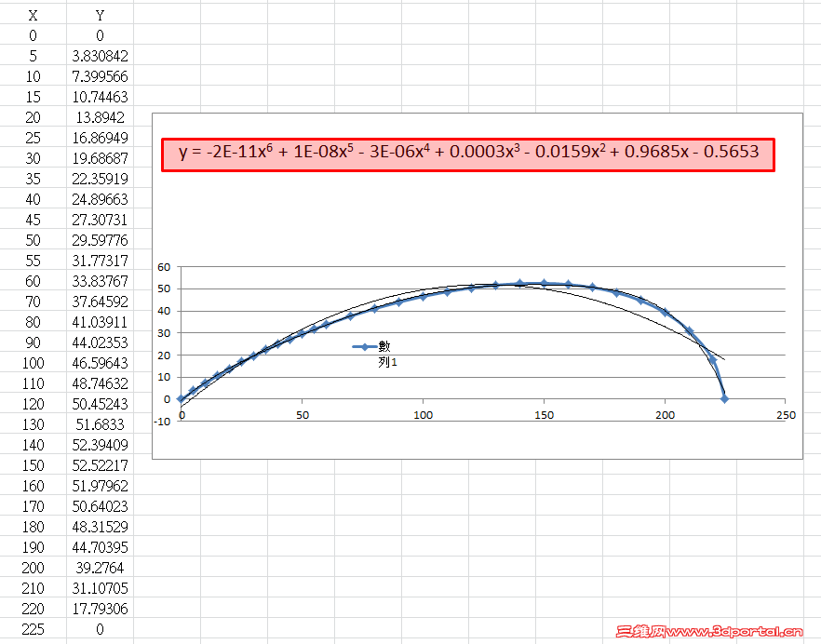Image resolution: width=821 pixels, height=644 pixels.
Task: Click X value 70 cell
Action: (33, 301)
